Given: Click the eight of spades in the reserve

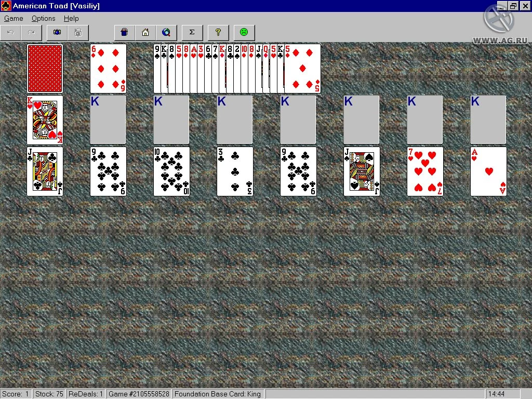Looking at the screenshot, I should click(171, 68).
